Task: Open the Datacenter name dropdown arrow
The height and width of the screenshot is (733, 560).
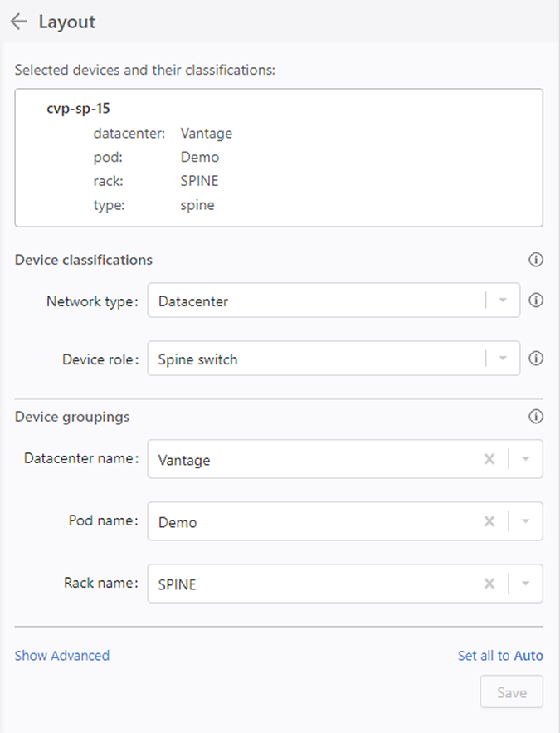Action: (x=525, y=459)
